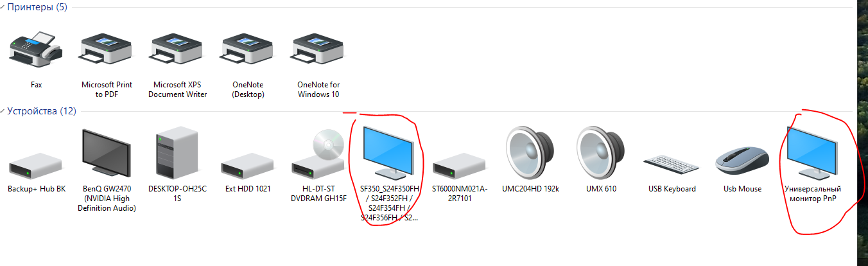Select HL-DT-ST DVDRAM GH15F drive
The height and width of the screenshot is (266, 868).
[x=318, y=154]
